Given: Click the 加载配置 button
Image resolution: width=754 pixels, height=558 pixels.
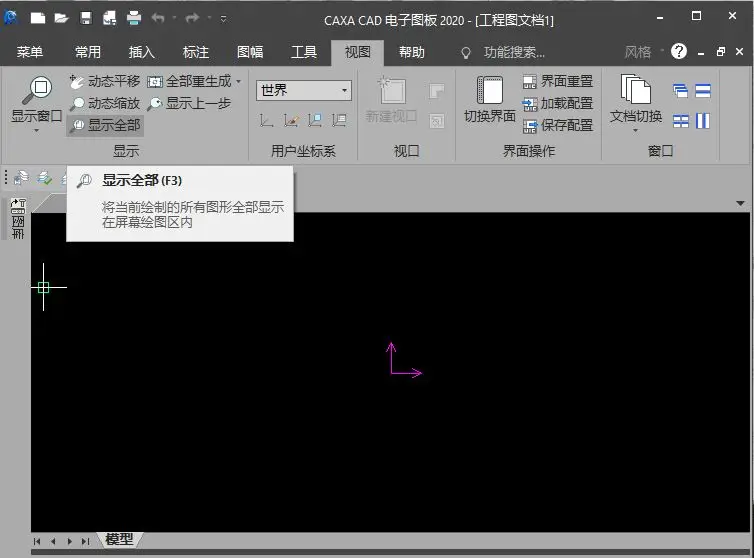Looking at the screenshot, I should pos(558,103).
